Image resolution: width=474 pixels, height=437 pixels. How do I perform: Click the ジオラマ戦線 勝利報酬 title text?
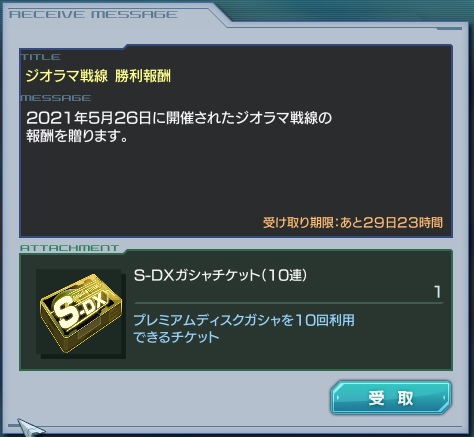(x=98, y=76)
